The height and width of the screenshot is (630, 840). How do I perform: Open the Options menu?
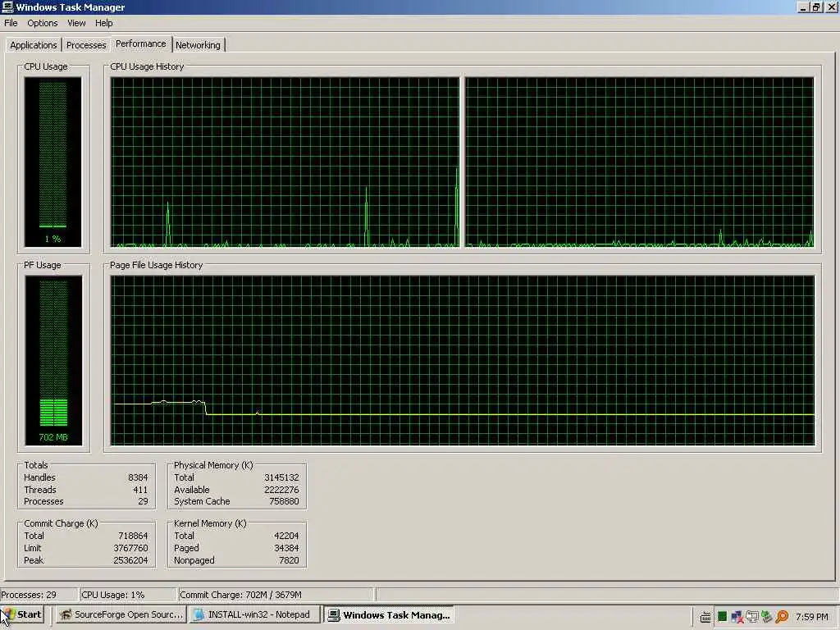point(43,23)
